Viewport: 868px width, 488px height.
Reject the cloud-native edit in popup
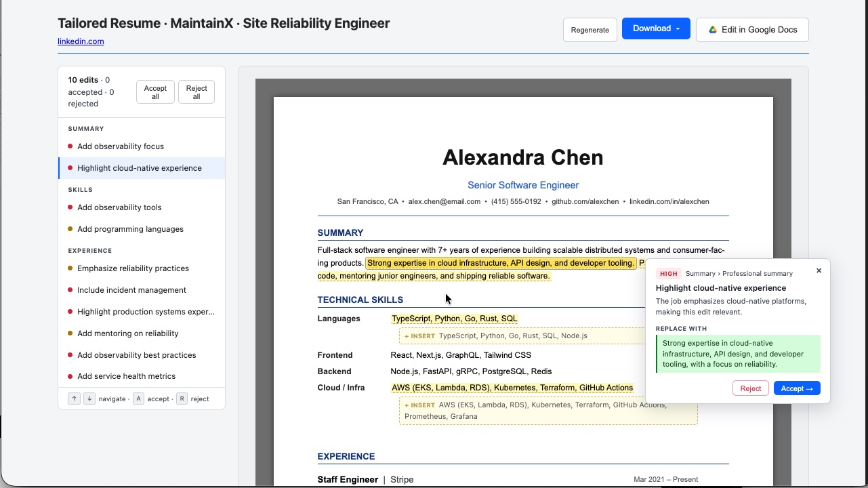click(x=750, y=388)
